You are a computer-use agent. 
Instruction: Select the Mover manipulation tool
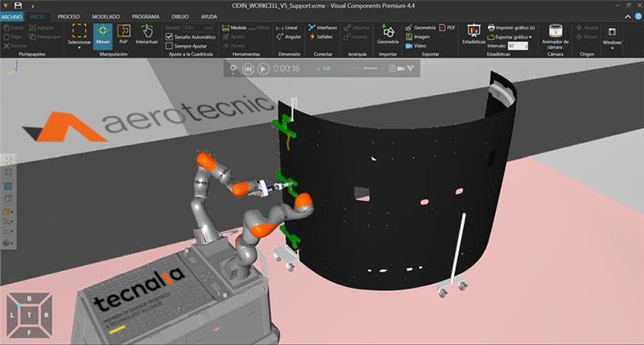click(102, 35)
